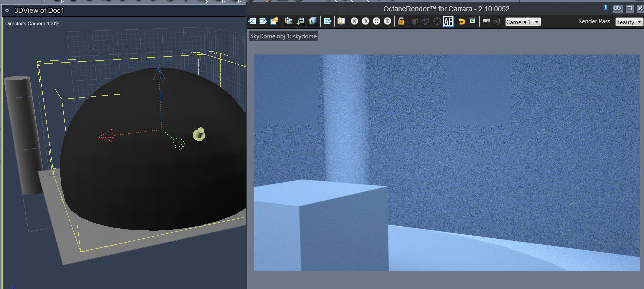Click the circle icon left of 3DView title

7,10
